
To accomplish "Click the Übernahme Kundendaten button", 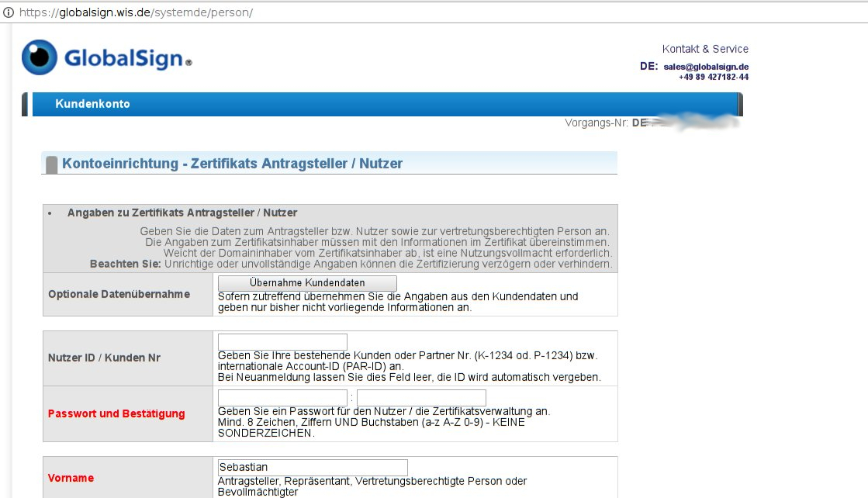I will point(307,283).
